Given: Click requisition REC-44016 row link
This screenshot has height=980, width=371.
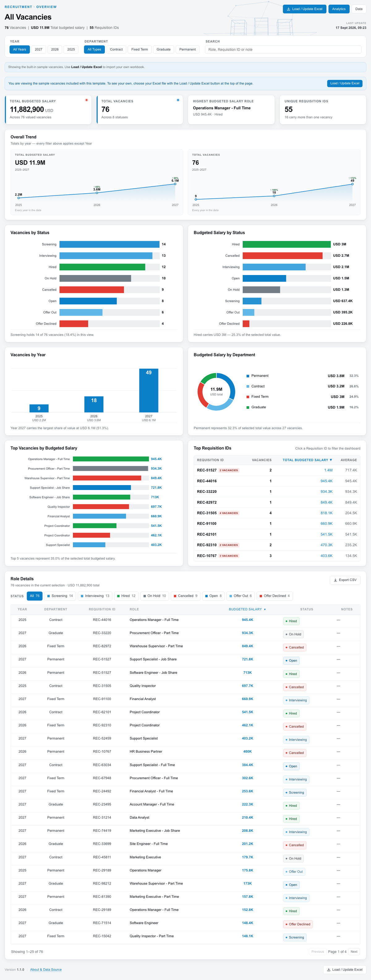Looking at the screenshot, I should coord(207,481).
